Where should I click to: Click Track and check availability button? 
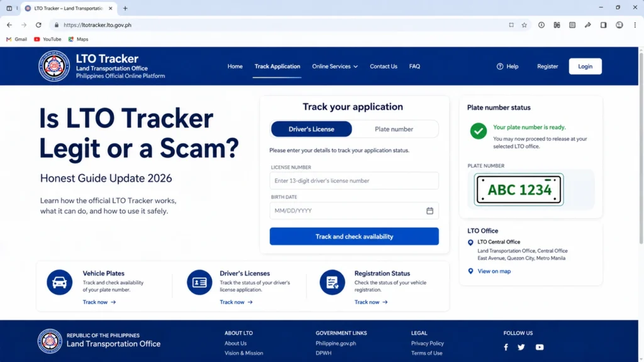coord(354,236)
